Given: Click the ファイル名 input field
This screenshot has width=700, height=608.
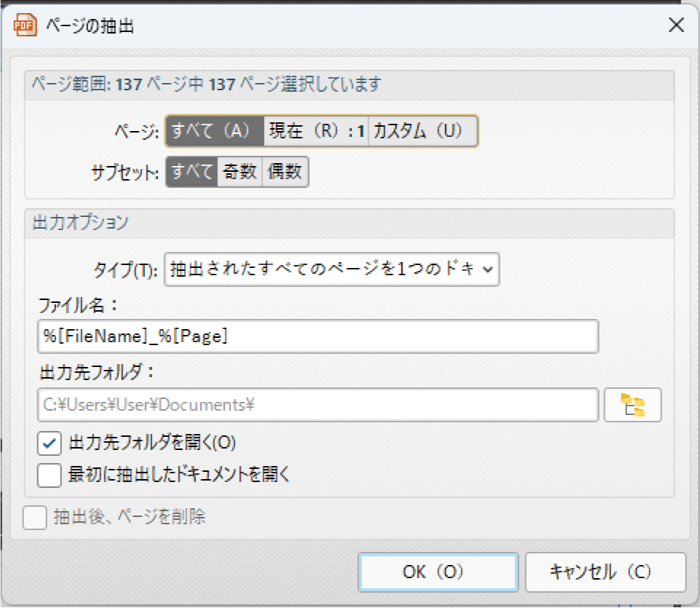Looking at the screenshot, I should (318, 336).
